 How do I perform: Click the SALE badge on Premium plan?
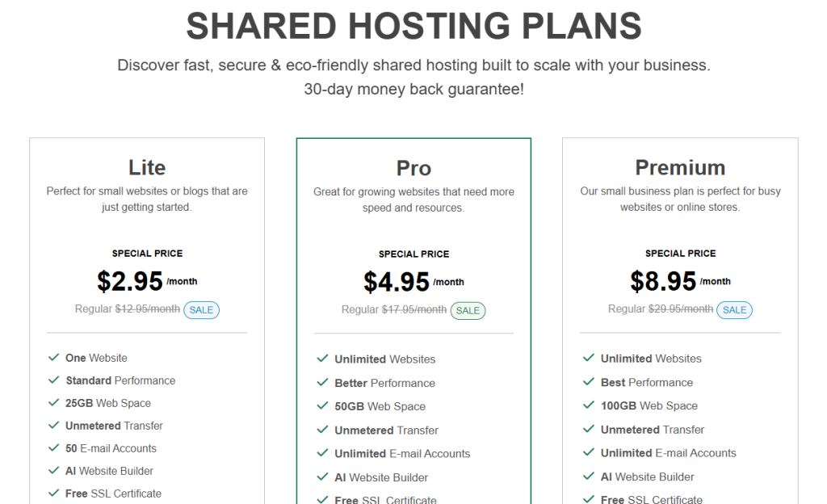[735, 310]
